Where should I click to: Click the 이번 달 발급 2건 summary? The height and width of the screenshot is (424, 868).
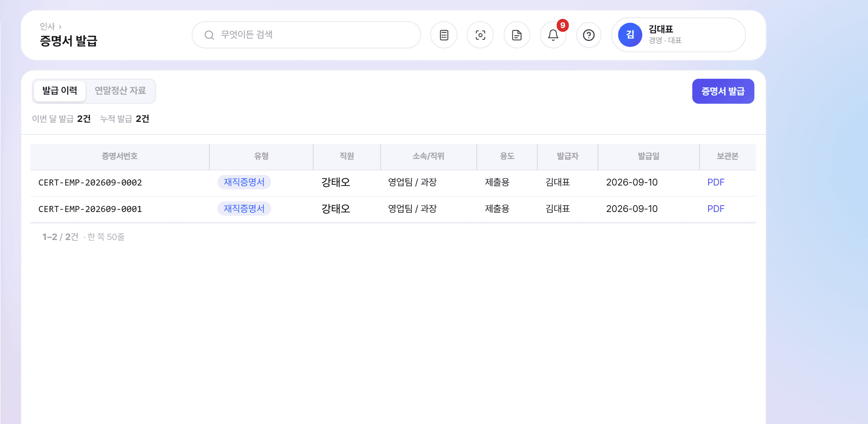click(x=61, y=119)
